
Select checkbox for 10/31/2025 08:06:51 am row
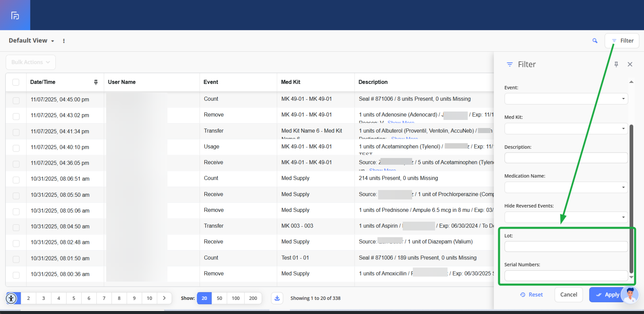[x=16, y=180]
